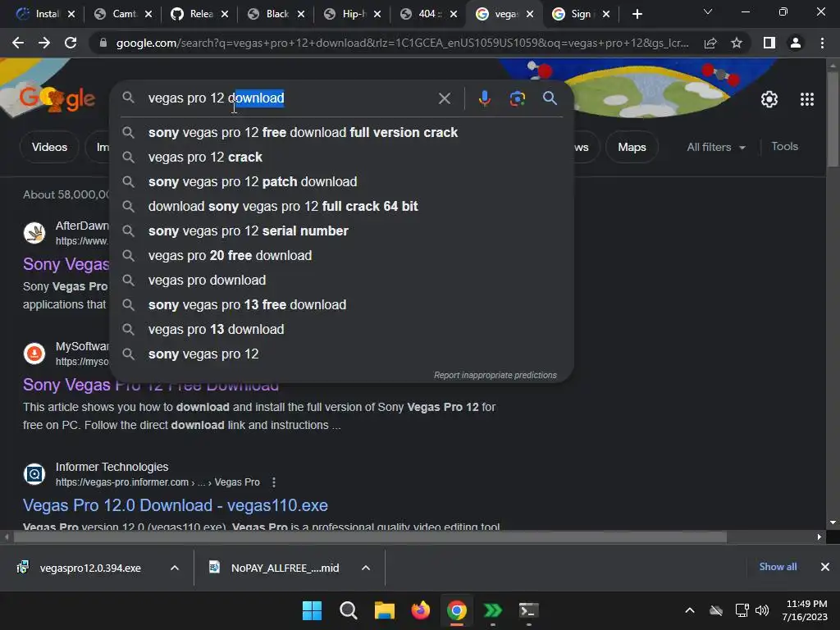Open the terminal app on taskbar
Image resolution: width=840 pixels, height=630 pixels.
529,610
